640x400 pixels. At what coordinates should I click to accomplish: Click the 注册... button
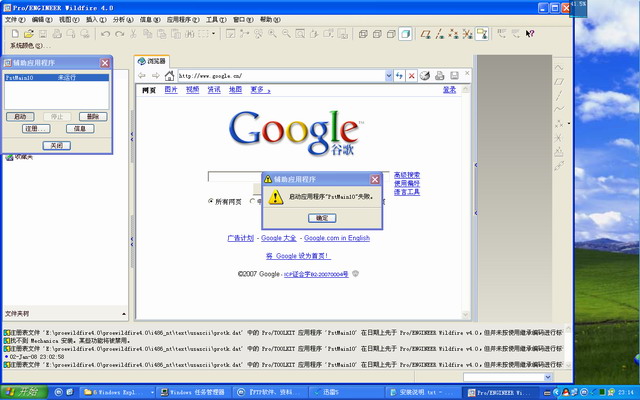tap(36, 129)
